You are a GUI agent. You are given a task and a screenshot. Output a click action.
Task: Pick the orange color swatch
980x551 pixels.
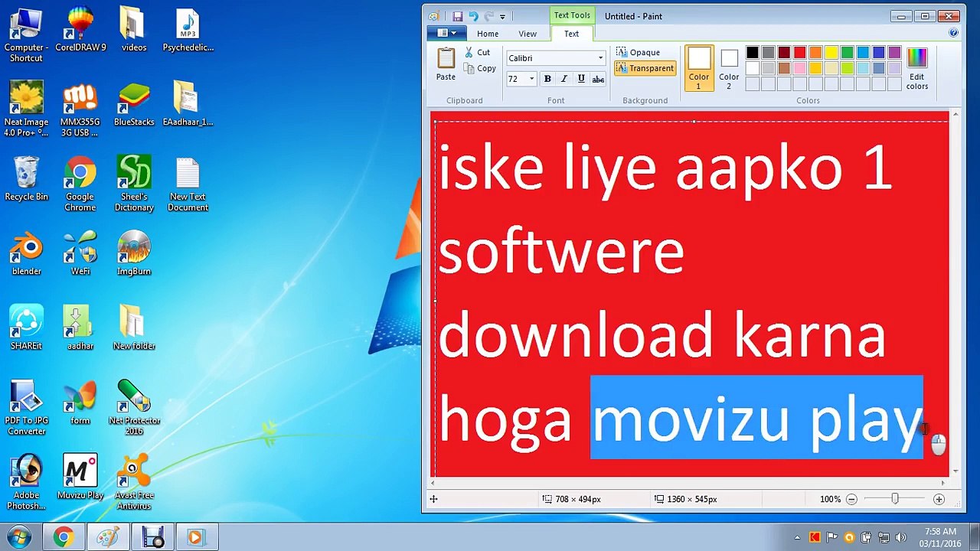pyautogui.click(x=815, y=53)
